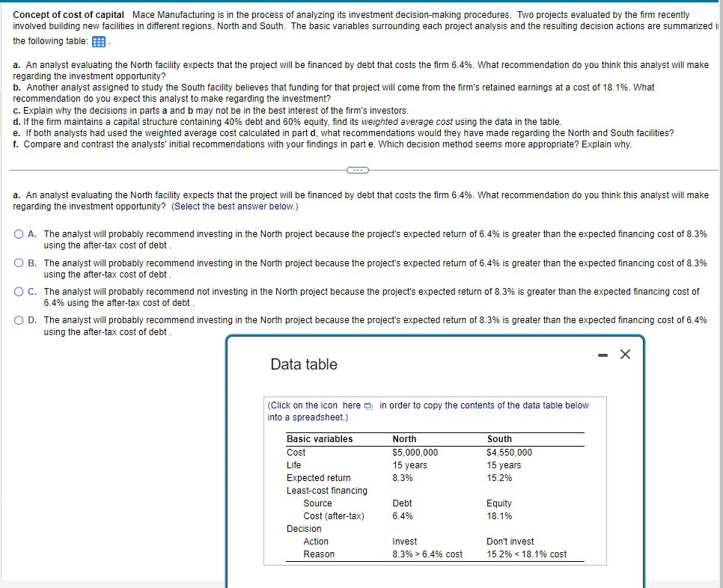The image size is (723, 588).
Task: Click the 'South' column header
Action: [x=499, y=439]
